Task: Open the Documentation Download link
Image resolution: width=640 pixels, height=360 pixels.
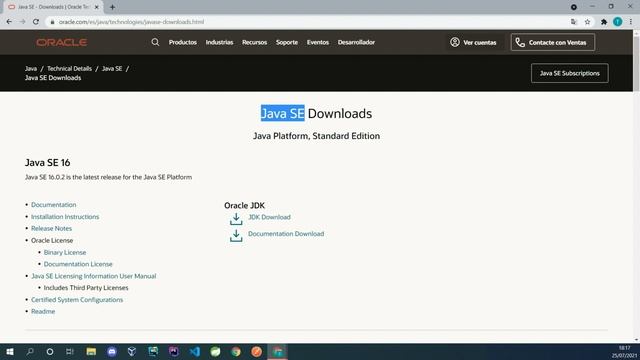Action: (x=286, y=234)
